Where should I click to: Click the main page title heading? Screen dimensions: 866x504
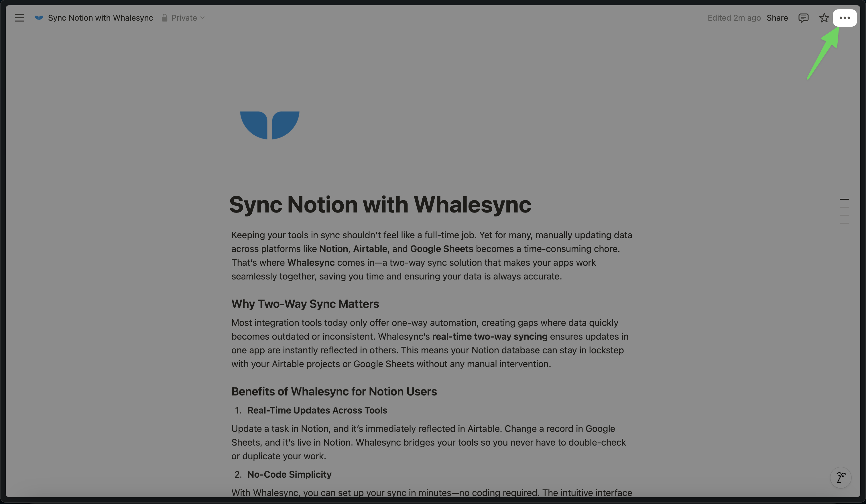(380, 204)
